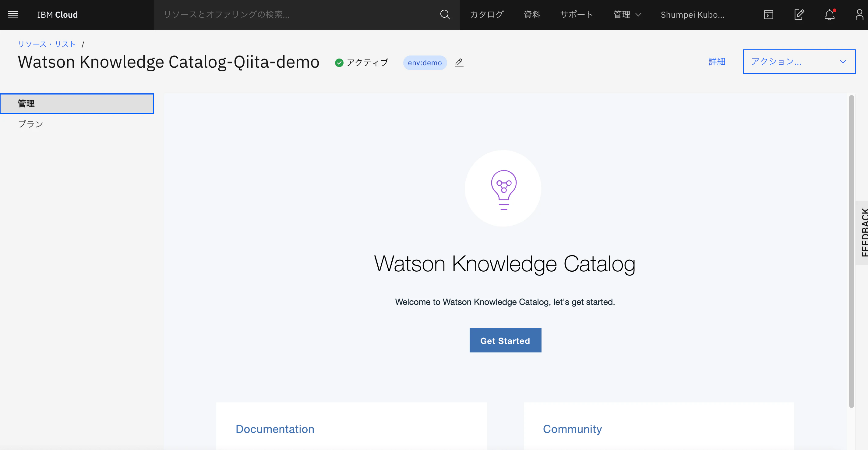Click the env:demo tag
Screen dimensions: 868x450
pos(425,63)
